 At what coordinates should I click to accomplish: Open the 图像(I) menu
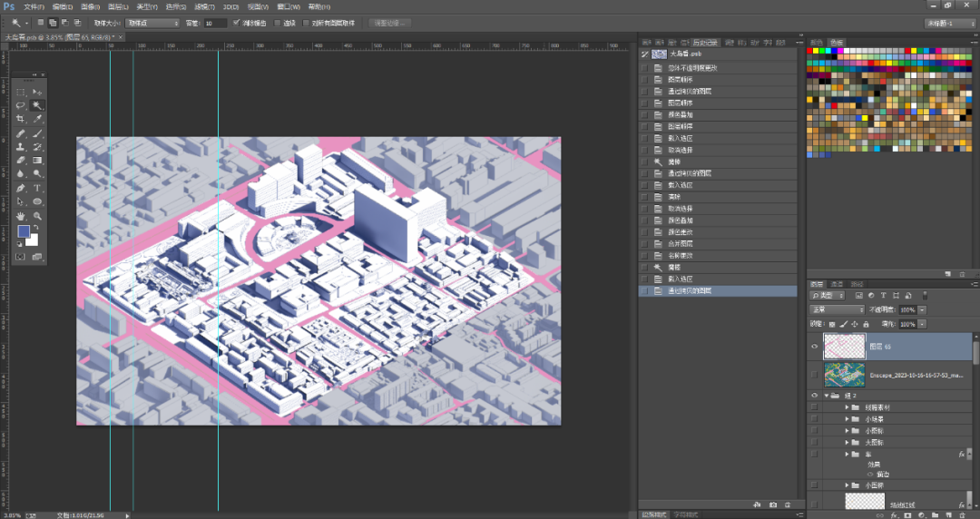coord(89,7)
